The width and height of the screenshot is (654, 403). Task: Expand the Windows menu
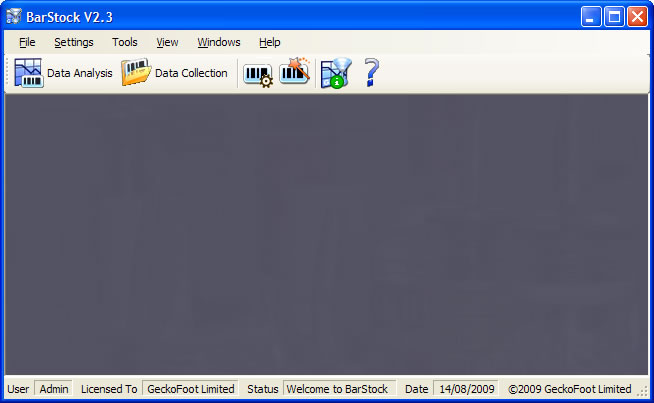[x=219, y=42]
